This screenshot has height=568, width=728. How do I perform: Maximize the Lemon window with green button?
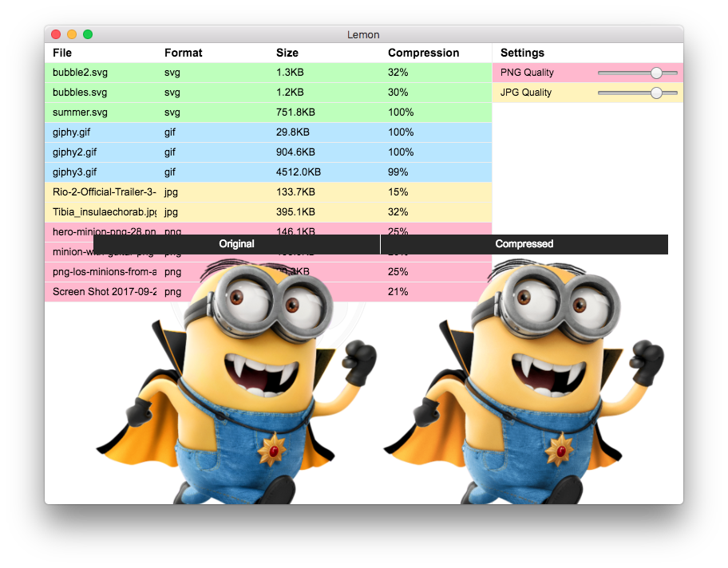coord(88,34)
